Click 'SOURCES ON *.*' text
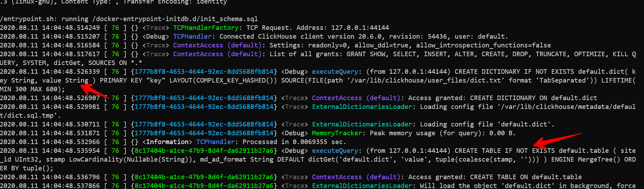 pyautogui.click(x=115, y=63)
